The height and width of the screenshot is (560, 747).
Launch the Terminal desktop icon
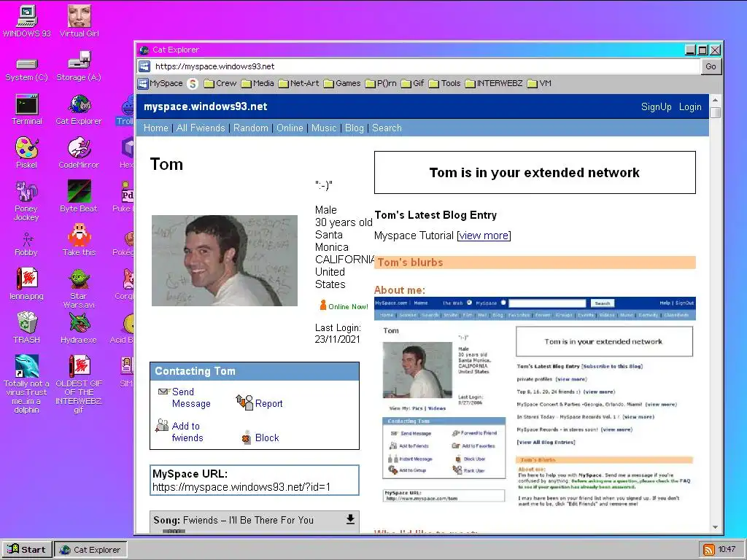27,110
